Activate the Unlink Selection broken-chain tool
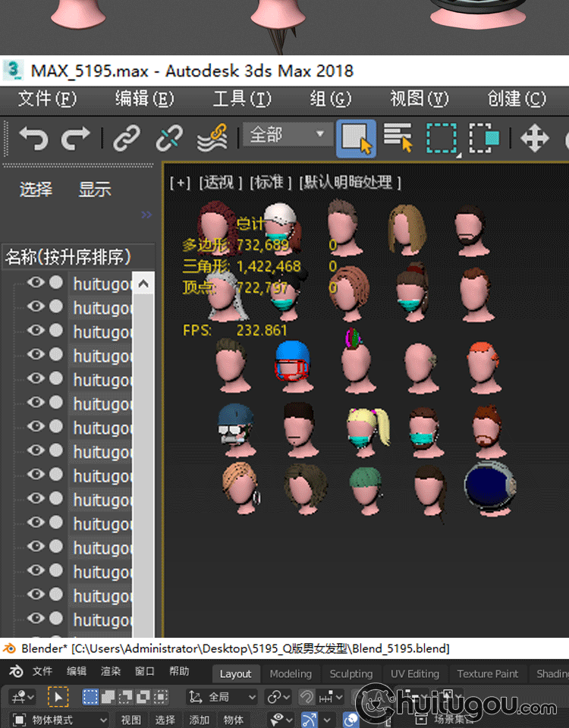Viewport: 569px width, 728px height. (169, 138)
